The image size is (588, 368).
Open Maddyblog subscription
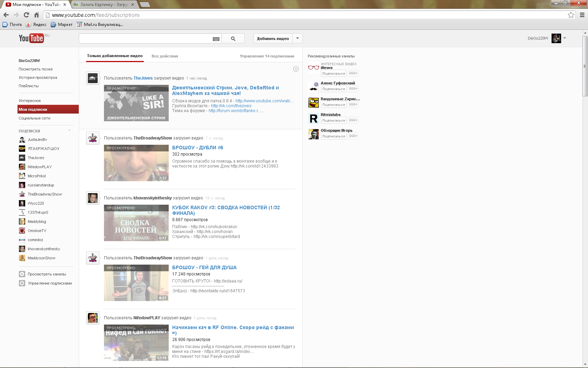click(37, 222)
